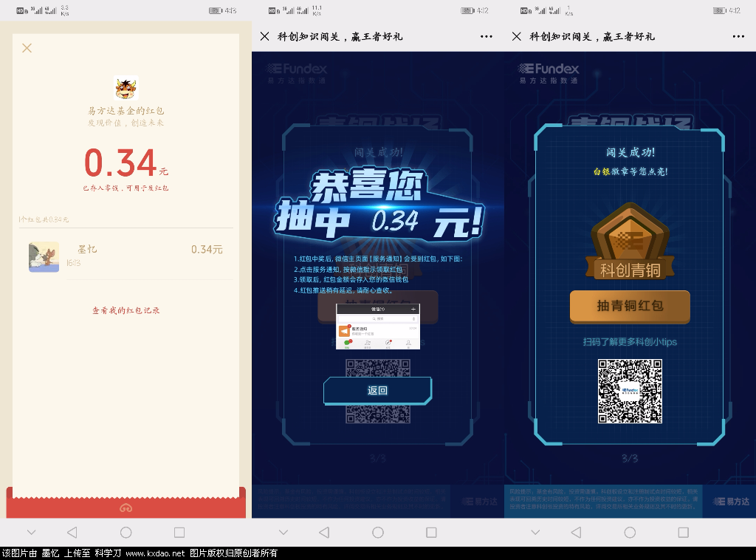Tap the battery indicator in right phone status bar
Image resolution: width=756 pixels, height=560 pixels.
pyautogui.click(x=719, y=10)
